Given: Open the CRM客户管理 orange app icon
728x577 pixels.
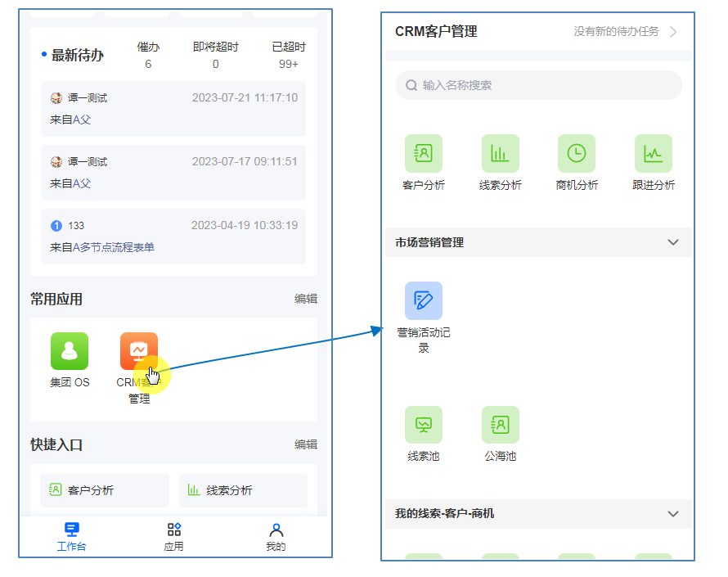Looking at the screenshot, I should click(138, 352).
